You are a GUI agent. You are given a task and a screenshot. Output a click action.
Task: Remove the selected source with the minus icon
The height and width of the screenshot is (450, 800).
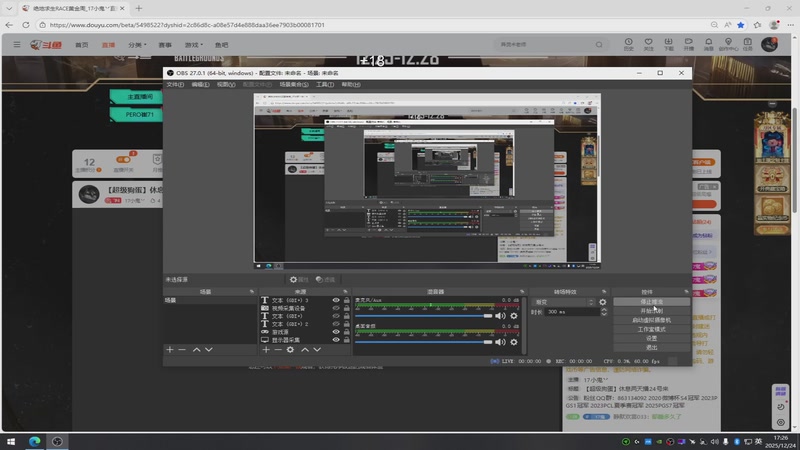[278, 349]
